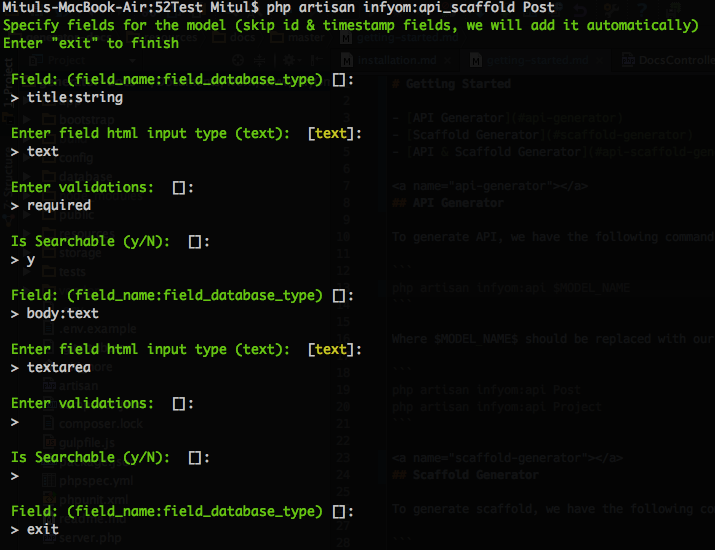Screen dimensions: 715x550
Task: Click the settings gear icon in Project panel toolbar
Action: click(x=289, y=60)
